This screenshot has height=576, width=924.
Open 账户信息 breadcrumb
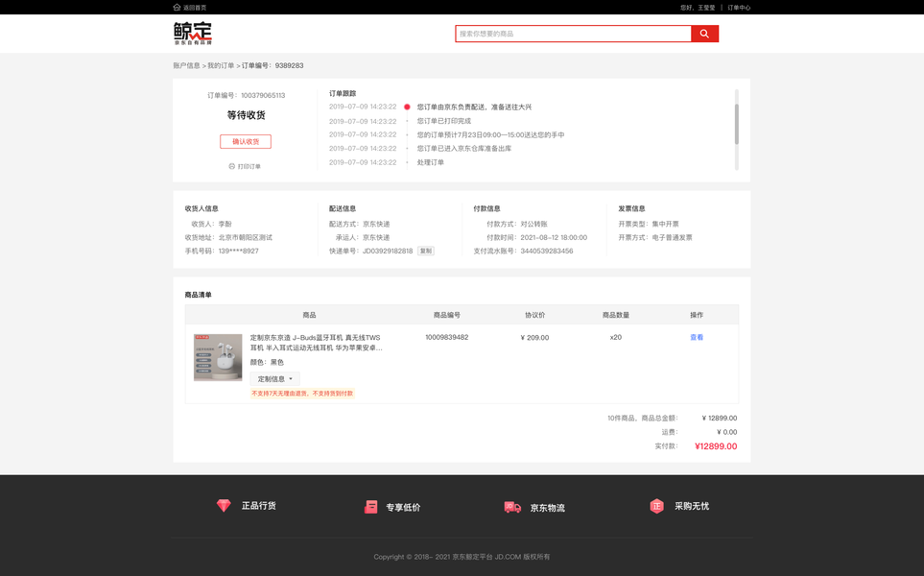tap(187, 65)
